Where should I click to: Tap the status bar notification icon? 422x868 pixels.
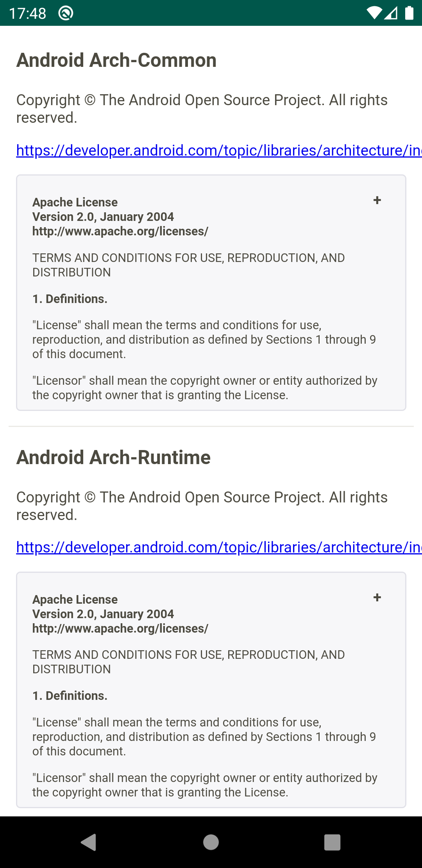(66, 13)
